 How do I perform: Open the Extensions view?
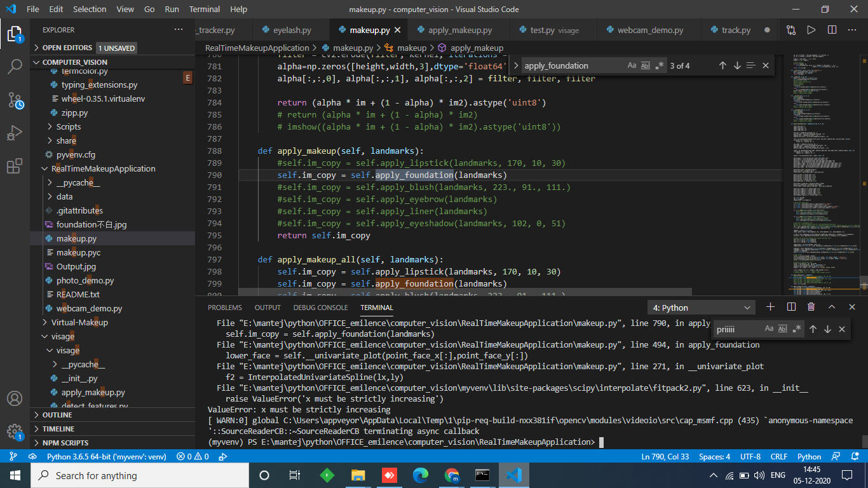(x=15, y=166)
